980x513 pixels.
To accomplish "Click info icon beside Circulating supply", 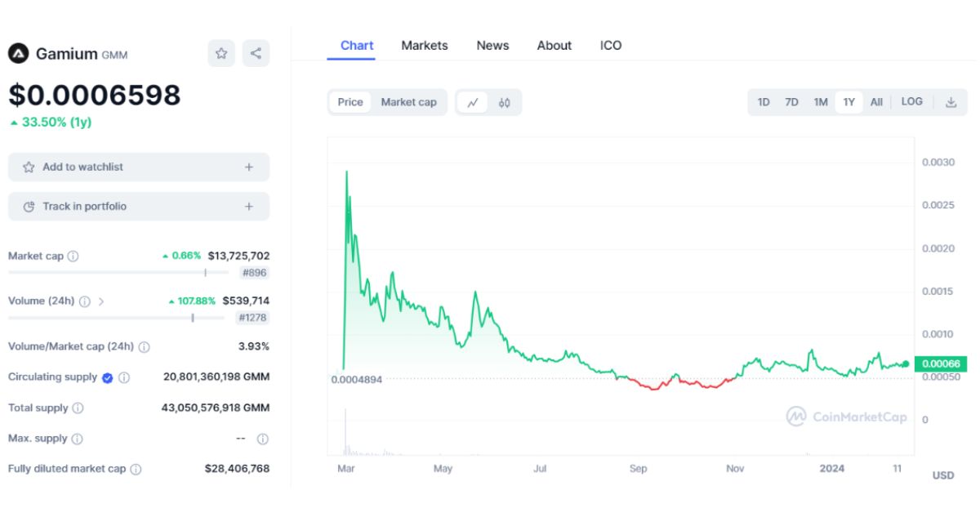I will [x=124, y=377].
